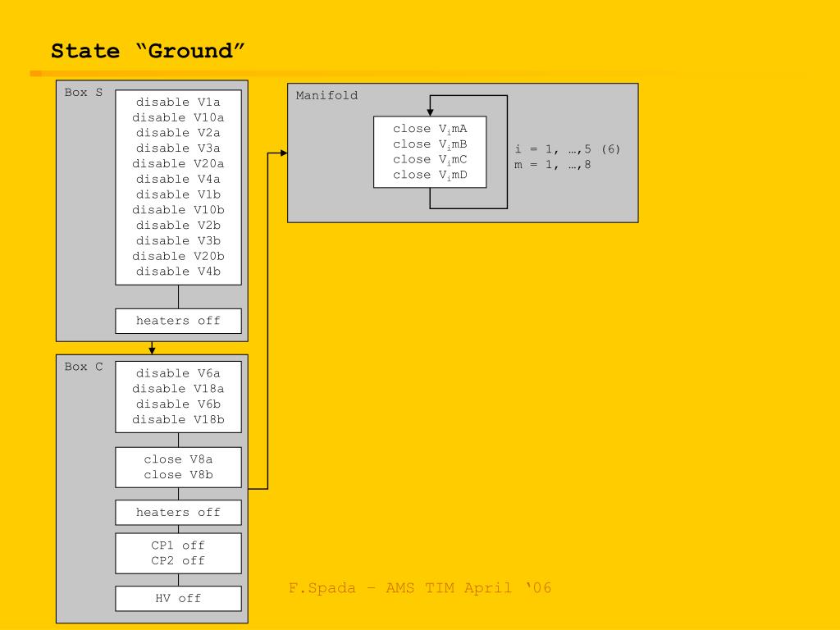The height and width of the screenshot is (630, 840).
Task: Pick the line "disable V18b"
Action: tap(178, 419)
